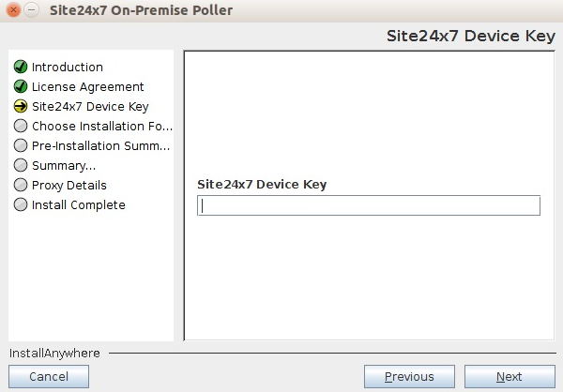Viewport: 563px width, 392px height.
Task: Click the circle icon beside Install Complete
Action: point(21,204)
